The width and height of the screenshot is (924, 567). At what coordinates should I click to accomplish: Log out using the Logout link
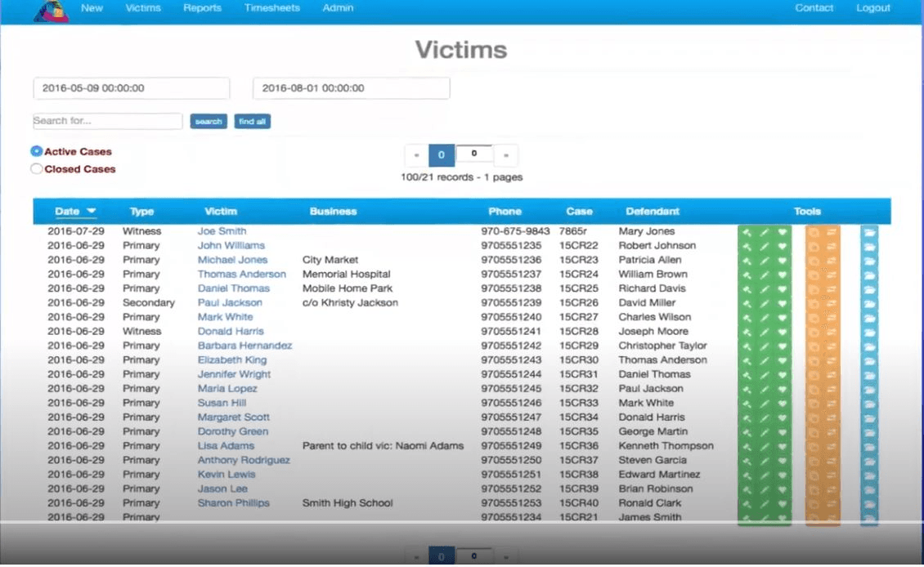coord(872,8)
